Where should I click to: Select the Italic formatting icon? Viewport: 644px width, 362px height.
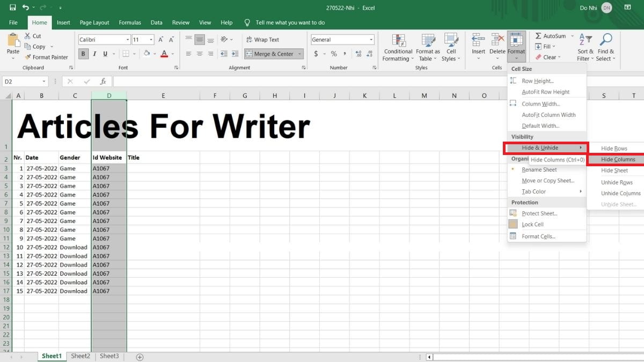pos(94,54)
